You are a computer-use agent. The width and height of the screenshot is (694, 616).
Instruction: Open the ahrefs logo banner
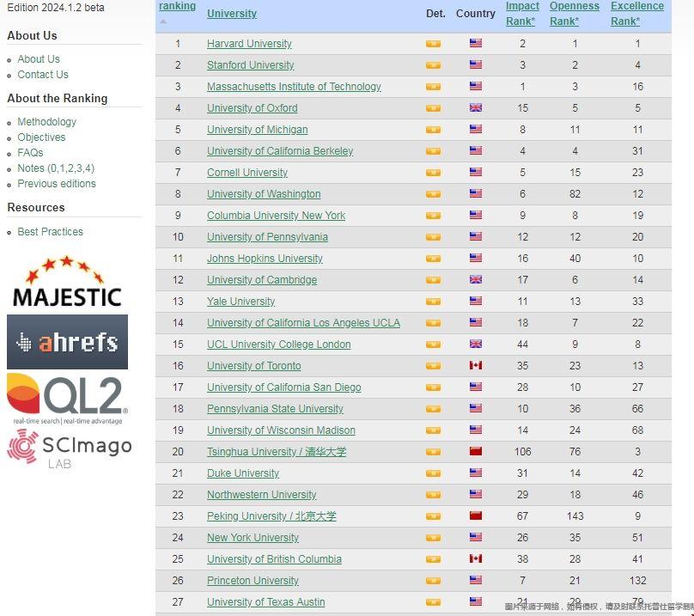tap(67, 342)
